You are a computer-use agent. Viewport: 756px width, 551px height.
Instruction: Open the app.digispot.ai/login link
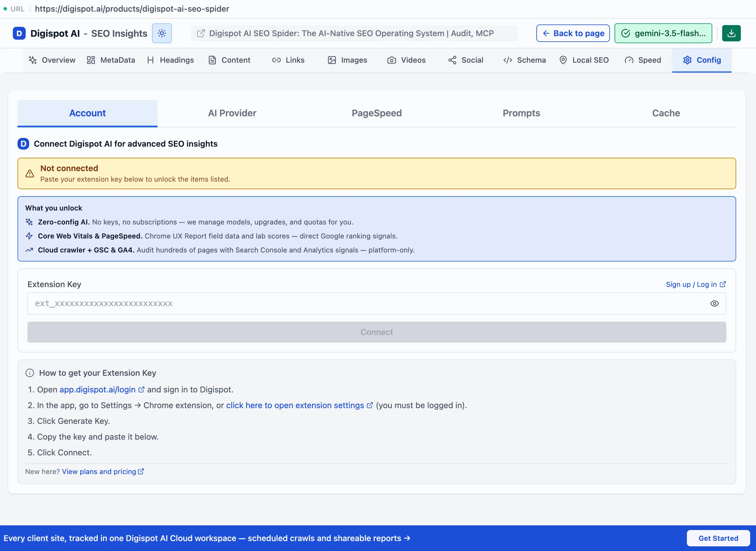tap(102, 389)
